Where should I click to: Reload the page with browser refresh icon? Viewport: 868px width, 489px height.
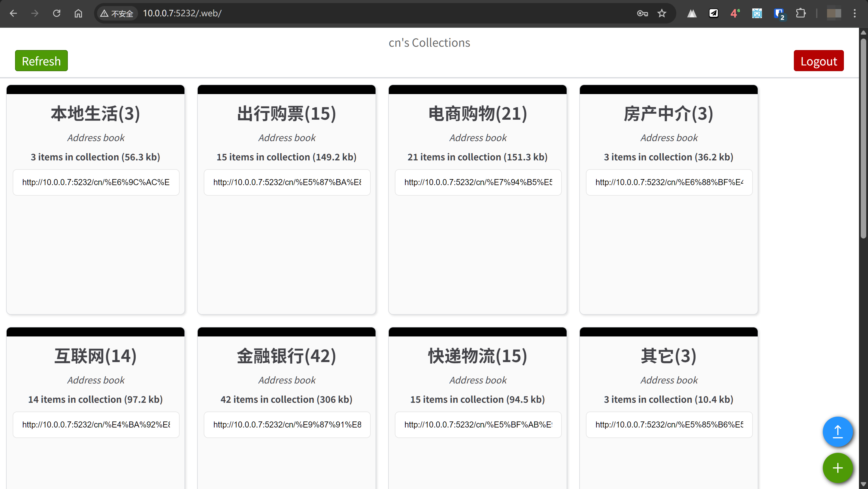(57, 13)
